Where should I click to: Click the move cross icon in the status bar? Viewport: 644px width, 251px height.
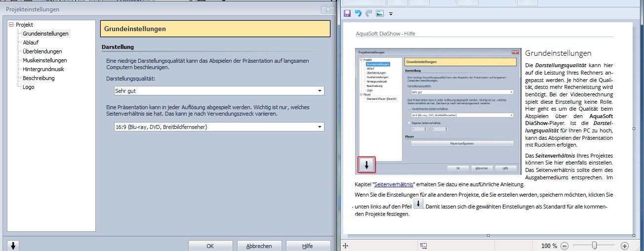coord(346,246)
